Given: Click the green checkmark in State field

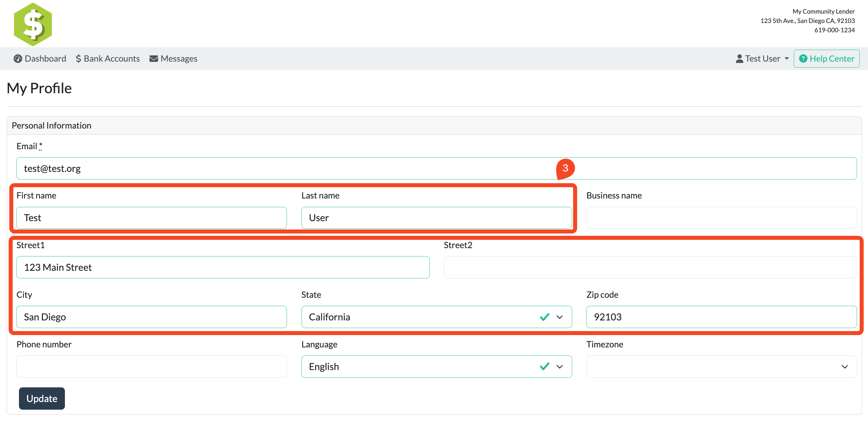Looking at the screenshot, I should 544,317.
